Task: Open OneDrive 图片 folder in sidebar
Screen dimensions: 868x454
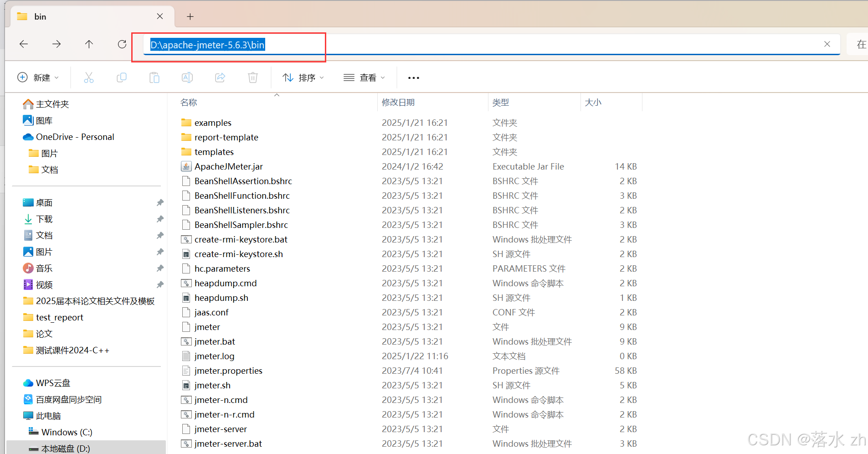Action: pyautogui.click(x=43, y=154)
